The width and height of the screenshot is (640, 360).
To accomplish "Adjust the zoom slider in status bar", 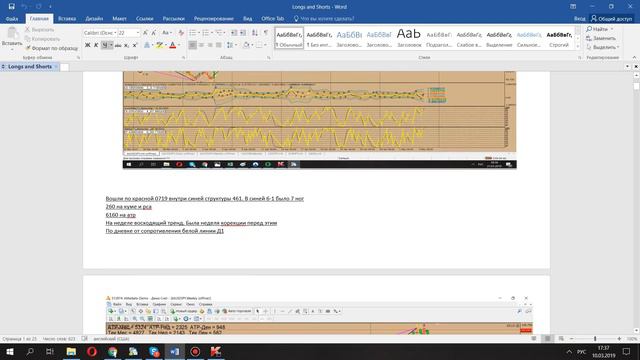I will point(595,339).
